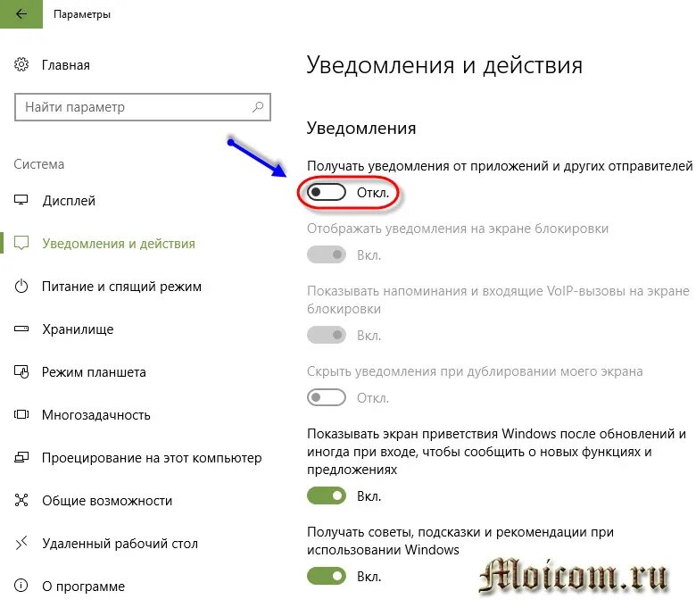Open Главная settings home link
696x616 pixels.
click(66, 65)
